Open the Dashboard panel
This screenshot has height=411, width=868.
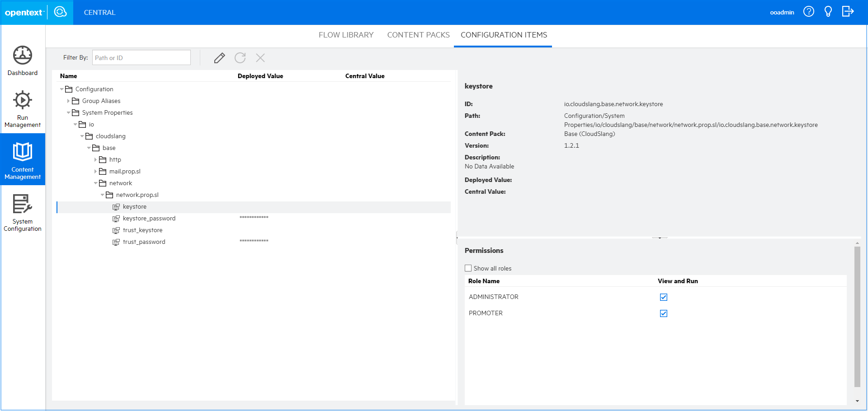[x=22, y=61]
